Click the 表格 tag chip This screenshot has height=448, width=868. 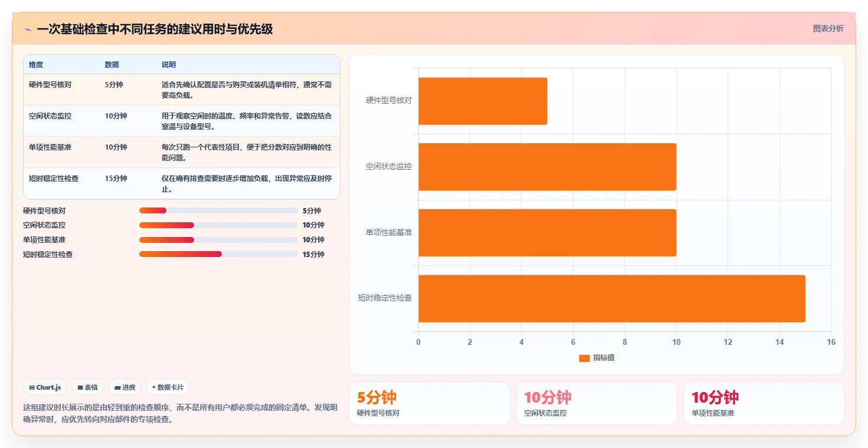click(x=87, y=387)
